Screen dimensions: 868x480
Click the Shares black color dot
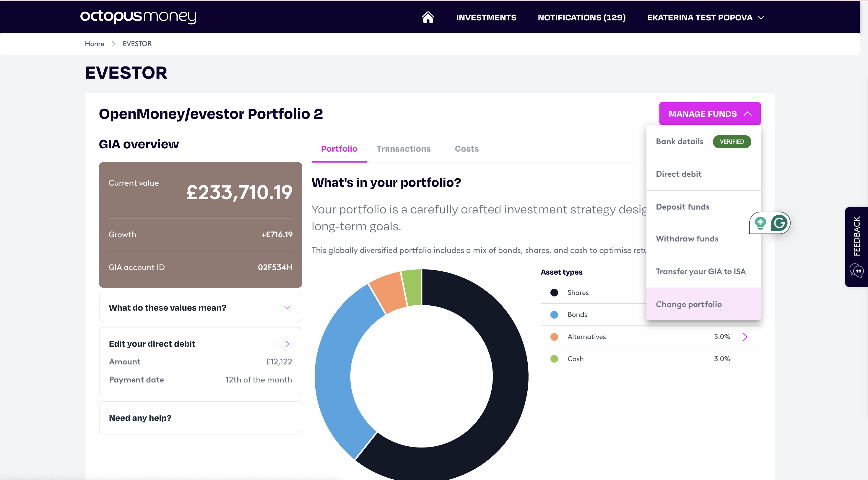coord(554,293)
